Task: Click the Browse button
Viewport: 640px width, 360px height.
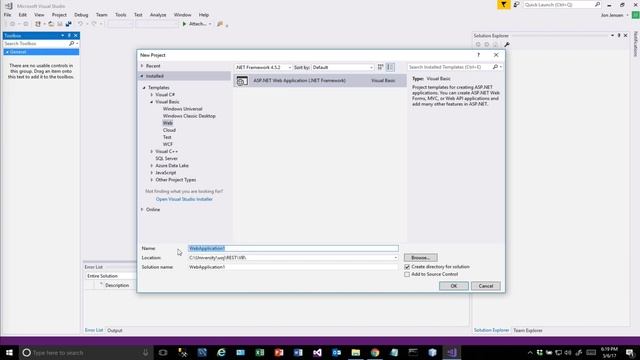Action: click(420, 258)
